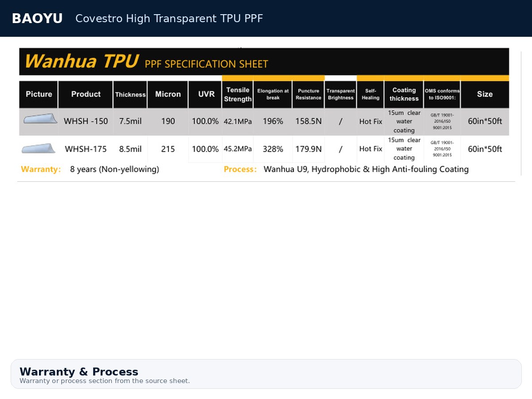Click the '328%' elongation value
This screenshot has width=532, height=399.
tap(273, 149)
